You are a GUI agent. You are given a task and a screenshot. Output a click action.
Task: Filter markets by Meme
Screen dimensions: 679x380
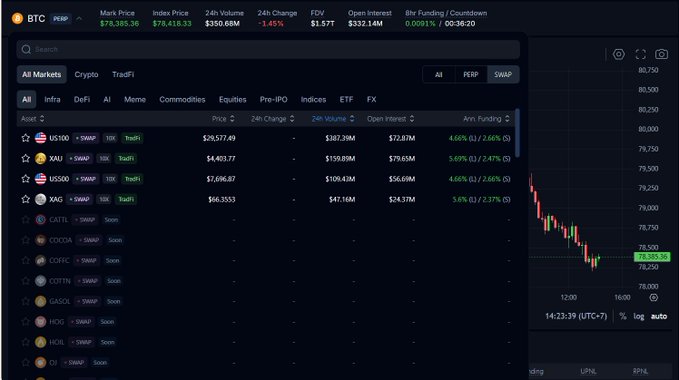(x=135, y=100)
